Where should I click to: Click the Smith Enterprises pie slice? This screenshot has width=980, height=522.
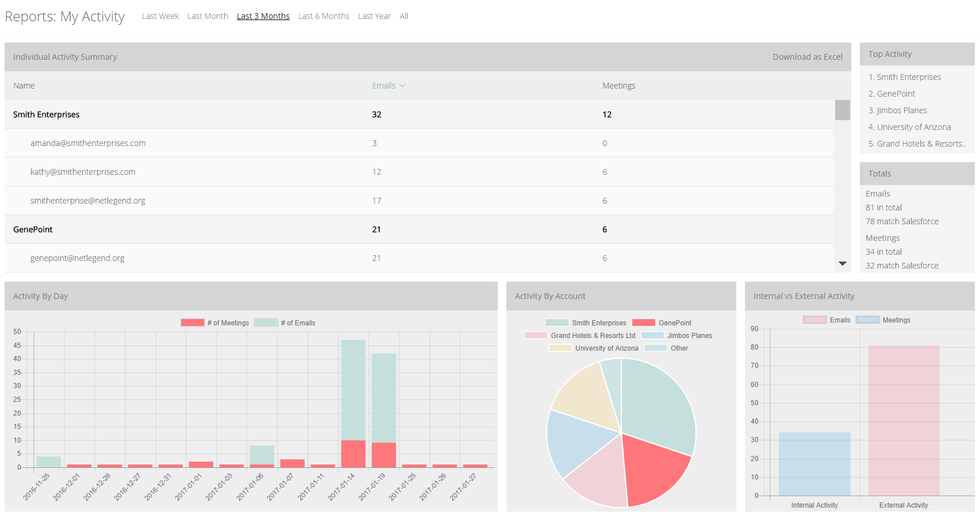tap(658, 405)
